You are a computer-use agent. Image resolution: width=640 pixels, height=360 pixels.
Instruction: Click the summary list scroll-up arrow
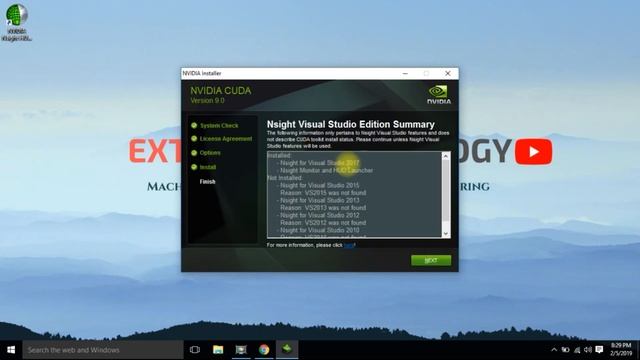click(x=446, y=156)
